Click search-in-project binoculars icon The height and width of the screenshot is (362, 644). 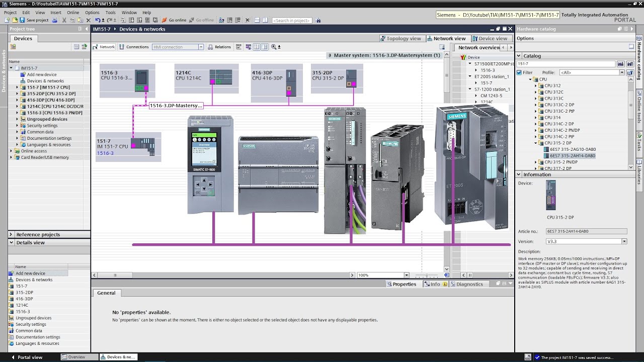coord(318,20)
